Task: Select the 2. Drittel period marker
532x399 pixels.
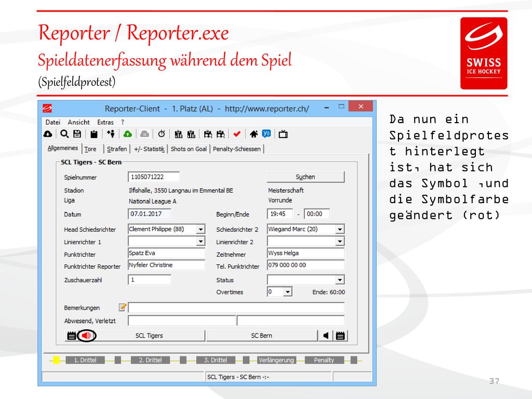Action: 150,360
